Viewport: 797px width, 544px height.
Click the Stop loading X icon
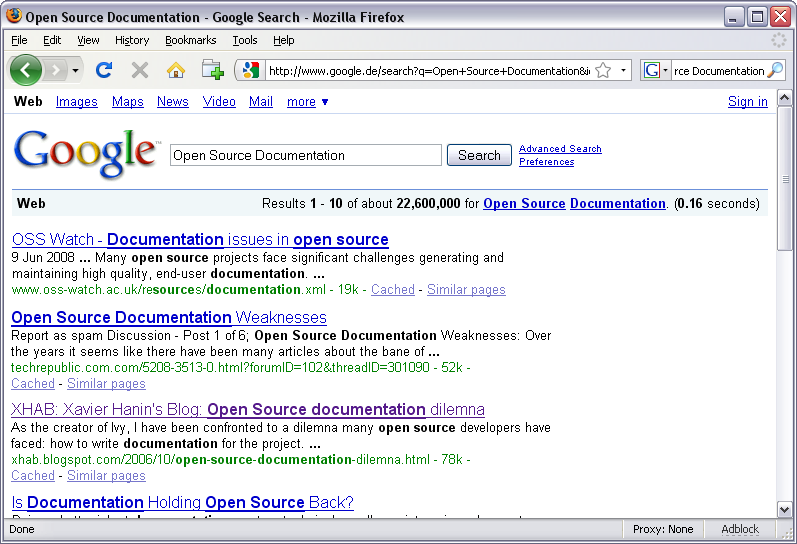click(140, 70)
